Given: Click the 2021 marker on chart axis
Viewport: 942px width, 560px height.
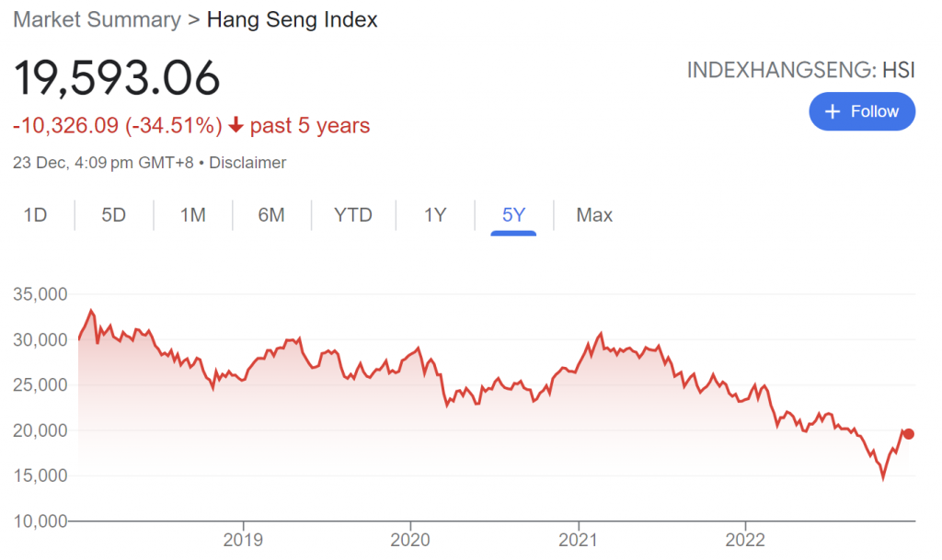Looking at the screenshot, I should 579,540.
